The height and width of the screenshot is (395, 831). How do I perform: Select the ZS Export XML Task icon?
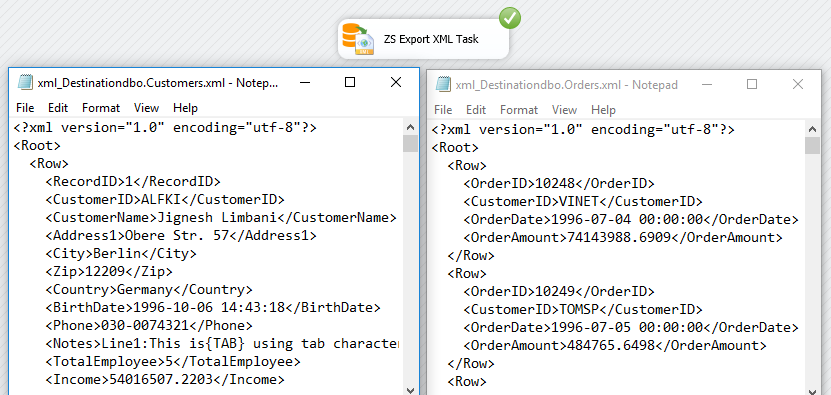pos(358,39)
